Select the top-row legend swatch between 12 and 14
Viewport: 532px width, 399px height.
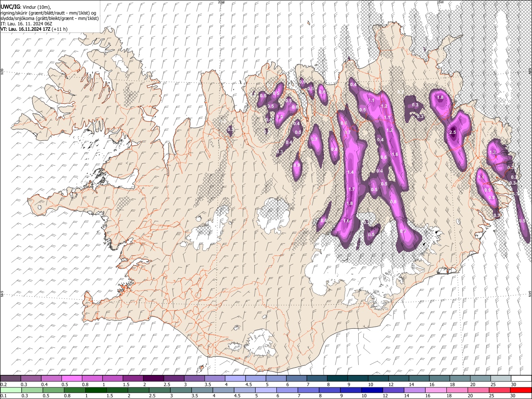pyautogui.click(x=398, y=378)
